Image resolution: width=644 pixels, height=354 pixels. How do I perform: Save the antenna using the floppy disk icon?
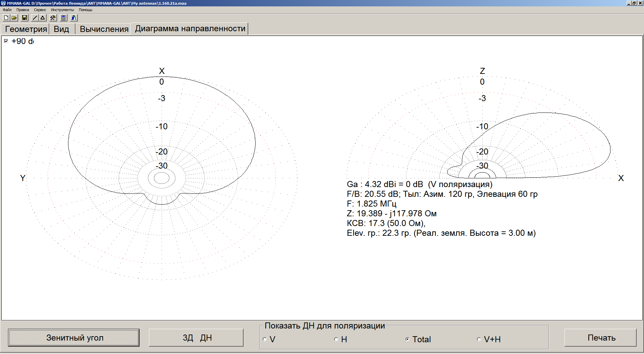[24, 18]
